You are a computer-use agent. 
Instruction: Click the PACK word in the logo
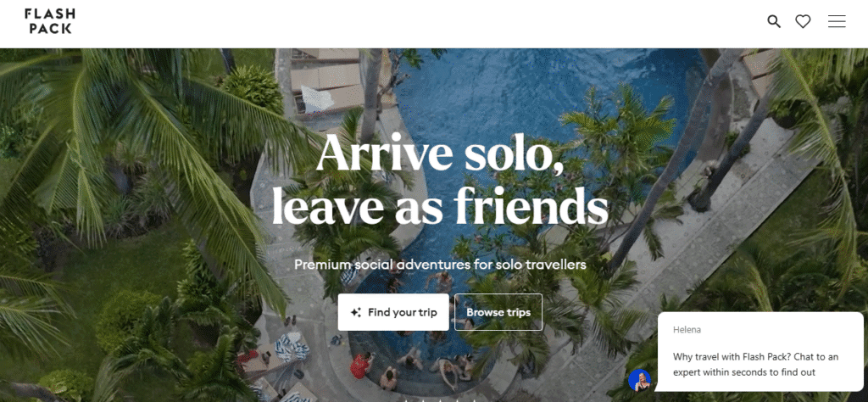coord(50,28)
